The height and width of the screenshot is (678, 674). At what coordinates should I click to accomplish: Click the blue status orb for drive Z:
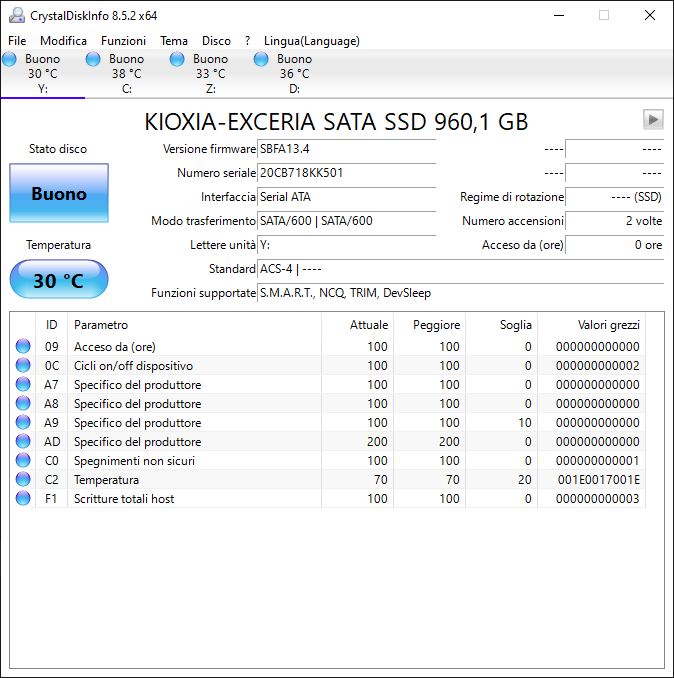(177, 59)
